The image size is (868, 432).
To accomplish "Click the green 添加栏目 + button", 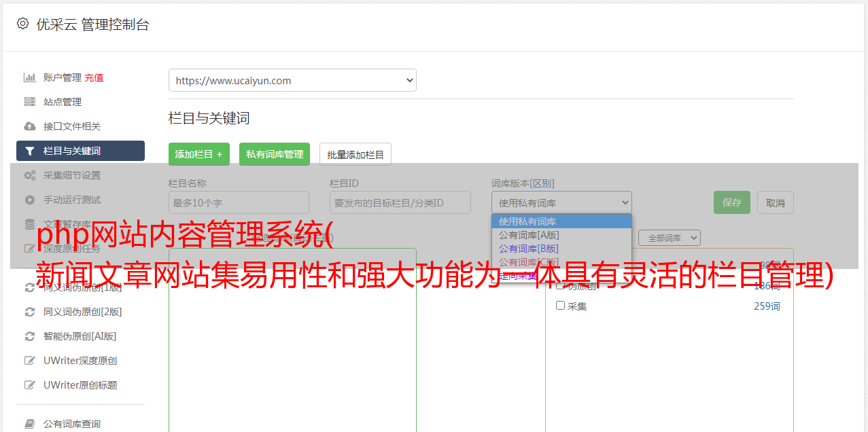I will tap(199, 154).
